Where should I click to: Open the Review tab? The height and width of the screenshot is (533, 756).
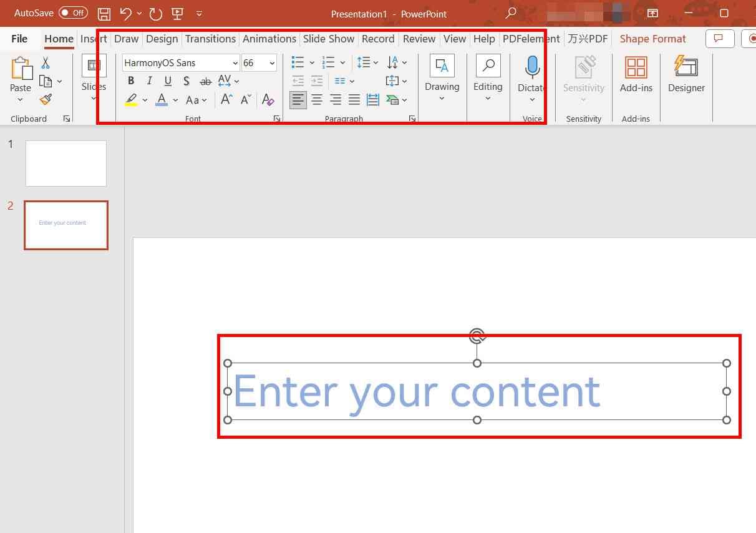pos(419,39)
